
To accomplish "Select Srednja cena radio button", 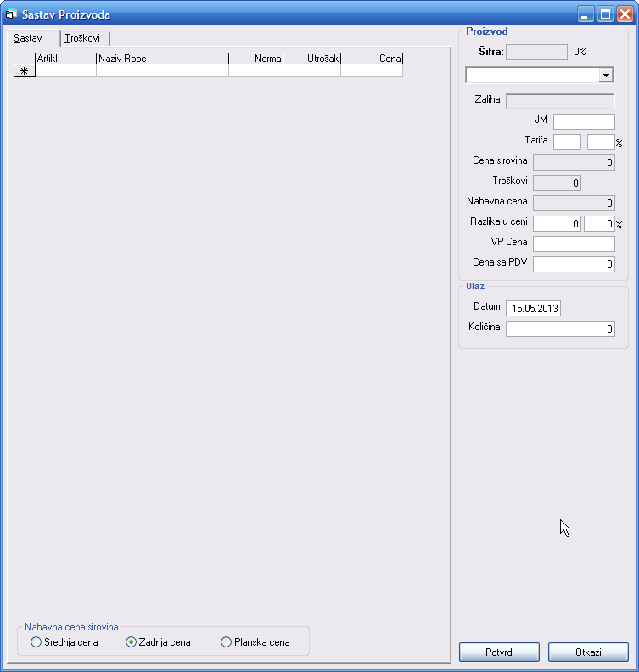I will pyautogui.click(x=36, y=642).
